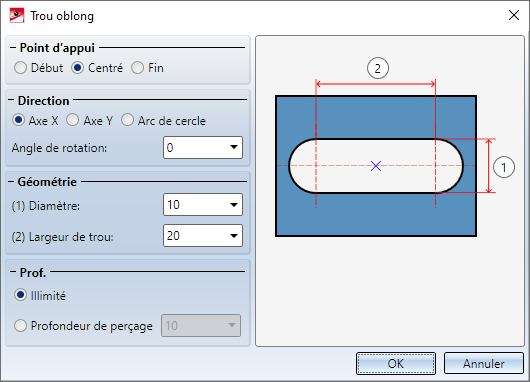The image size is (530, 382).
Task: Expand the Diamètre dropdown list
Action: [x=234, y=205]
